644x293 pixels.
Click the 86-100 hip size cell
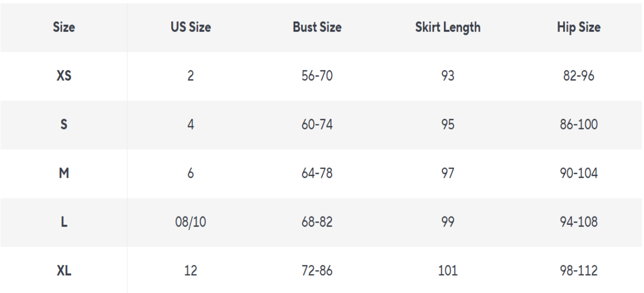click(579, 124)
